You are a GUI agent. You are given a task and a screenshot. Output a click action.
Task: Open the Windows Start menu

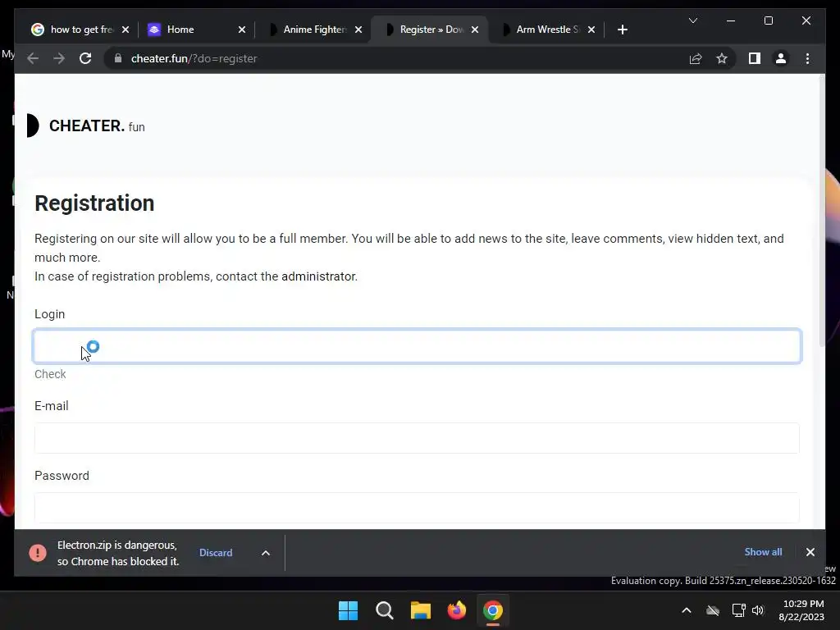(x=348, y=610)
